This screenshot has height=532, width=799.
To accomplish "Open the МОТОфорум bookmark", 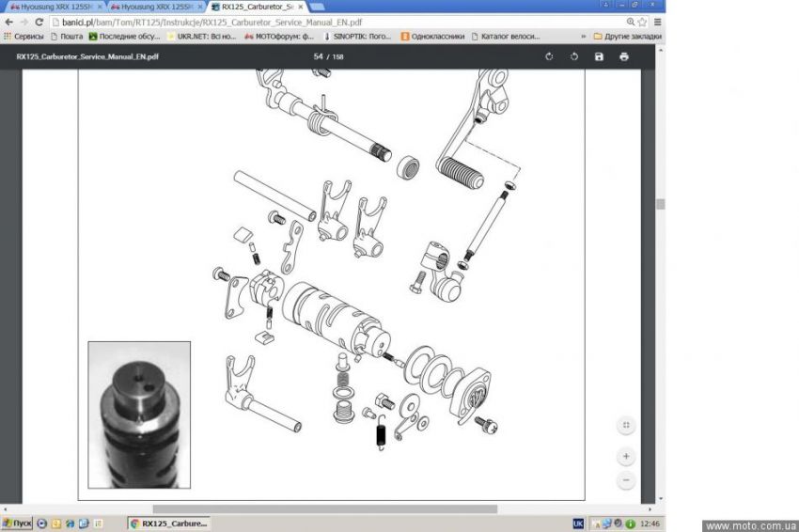I will pyautogui.click(x=279, y=36).
